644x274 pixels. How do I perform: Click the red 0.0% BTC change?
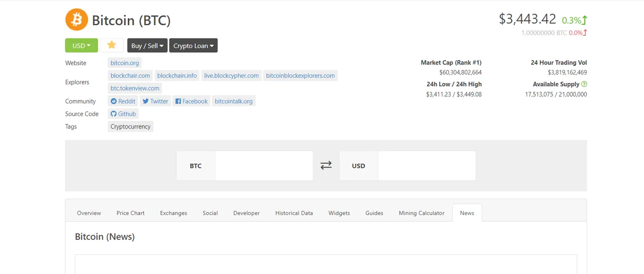[578, 33]
